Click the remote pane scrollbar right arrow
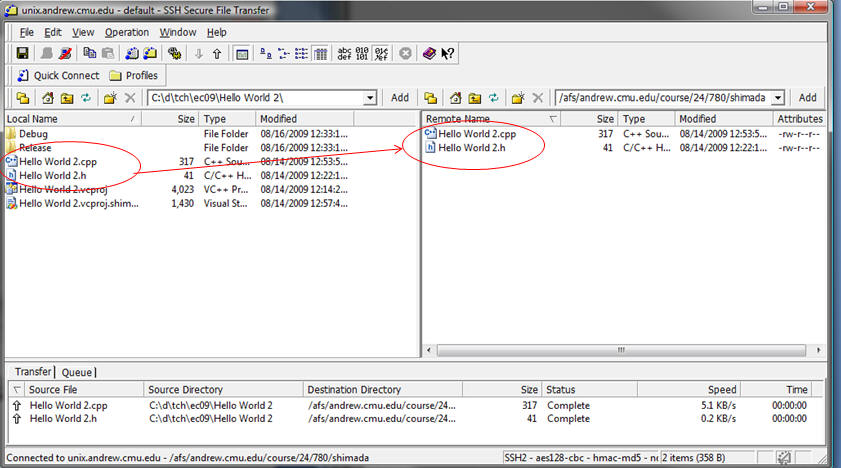The height and width of the screenshot is (468, 841). click(818, 350)
